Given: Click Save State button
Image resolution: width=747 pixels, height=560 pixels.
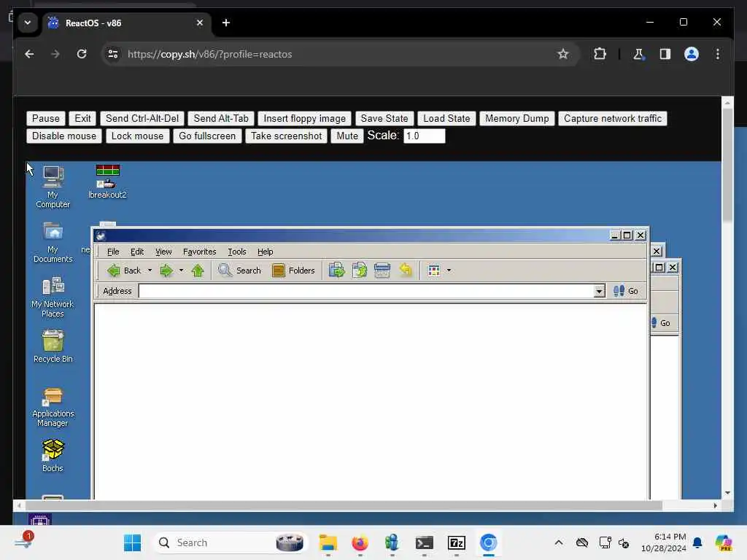Looking at the screenshot, I should tap(384, 119).
